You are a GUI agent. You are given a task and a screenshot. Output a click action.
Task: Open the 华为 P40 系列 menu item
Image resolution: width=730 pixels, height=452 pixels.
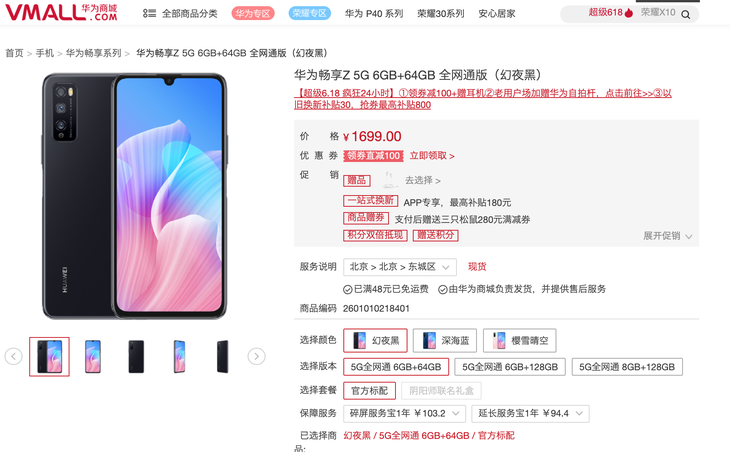[374, 14]
